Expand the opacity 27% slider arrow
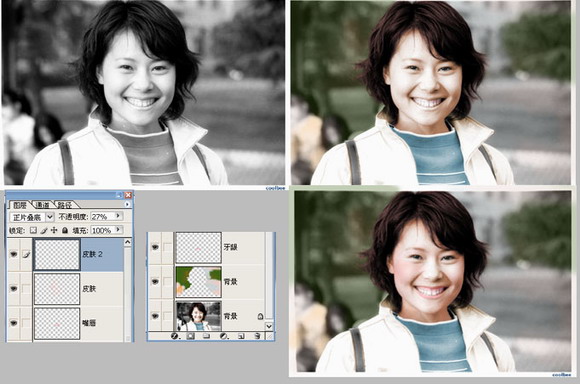The width and height of the screenshot is (580, 384). pos(118,216)
